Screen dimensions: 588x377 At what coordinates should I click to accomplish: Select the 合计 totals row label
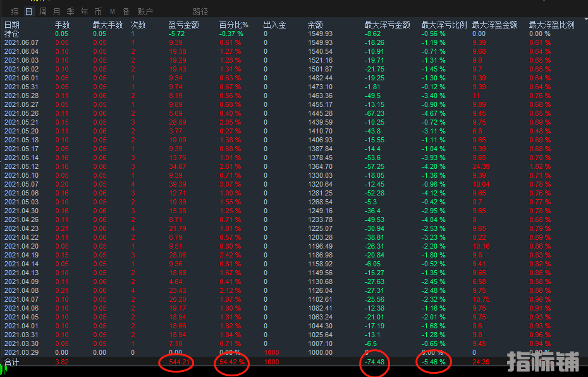(x=11, y=362)
